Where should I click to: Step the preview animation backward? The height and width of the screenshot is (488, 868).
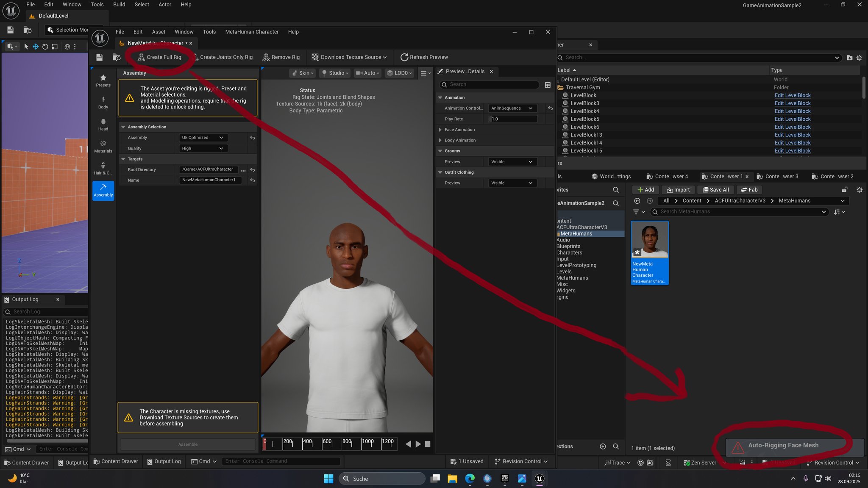pos(408,444)
